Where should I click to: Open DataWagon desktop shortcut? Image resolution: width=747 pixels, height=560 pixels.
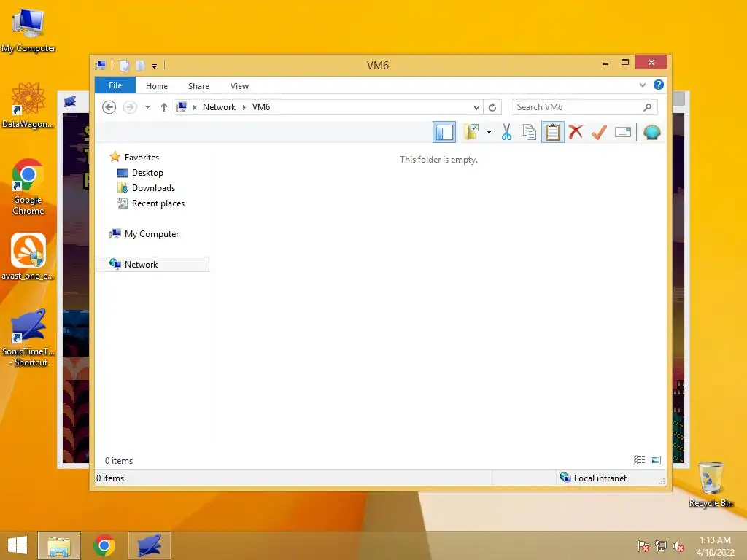pyautogui.click(x=28, y=105)
